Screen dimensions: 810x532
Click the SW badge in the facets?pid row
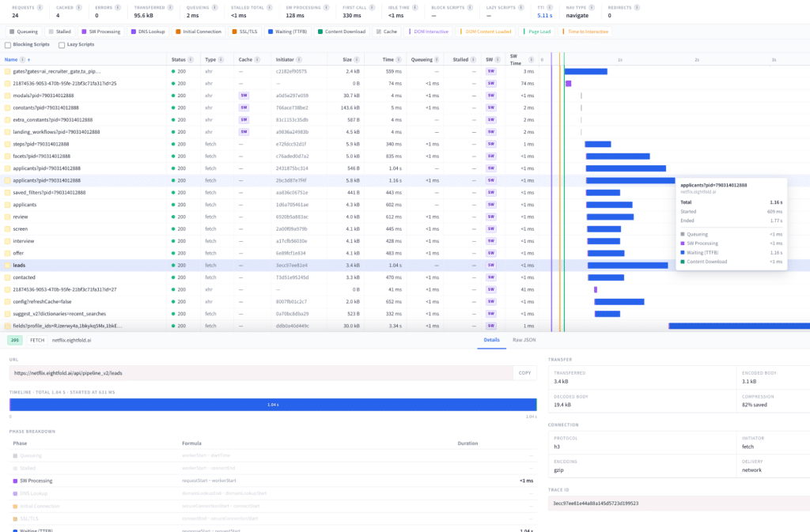[490, 157]
